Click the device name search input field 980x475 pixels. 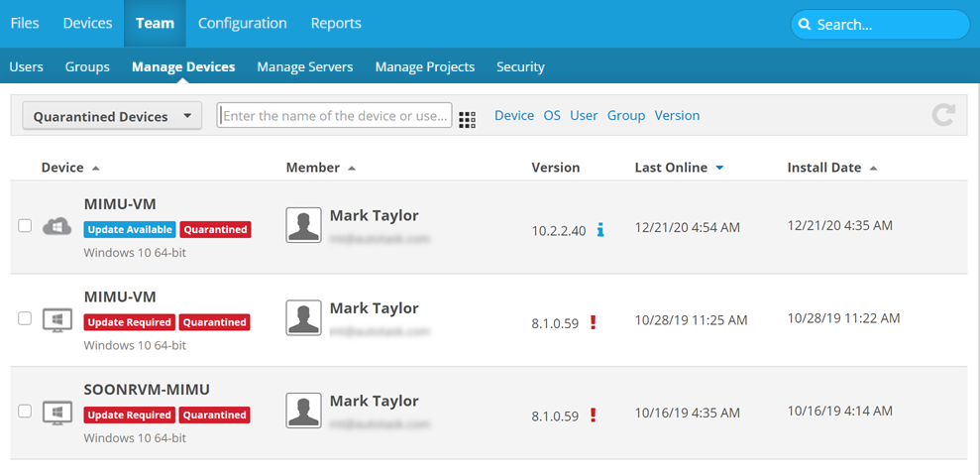[334, 116]
